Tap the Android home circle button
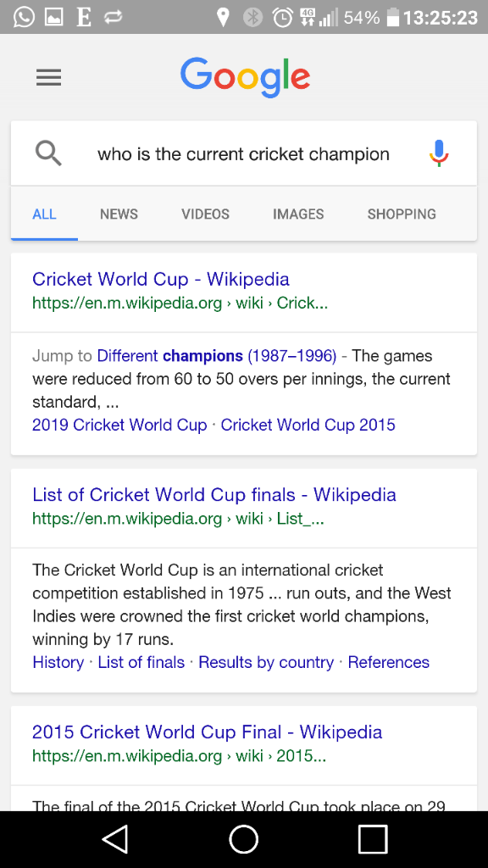488x868 pixels. (x=244, y=839)
